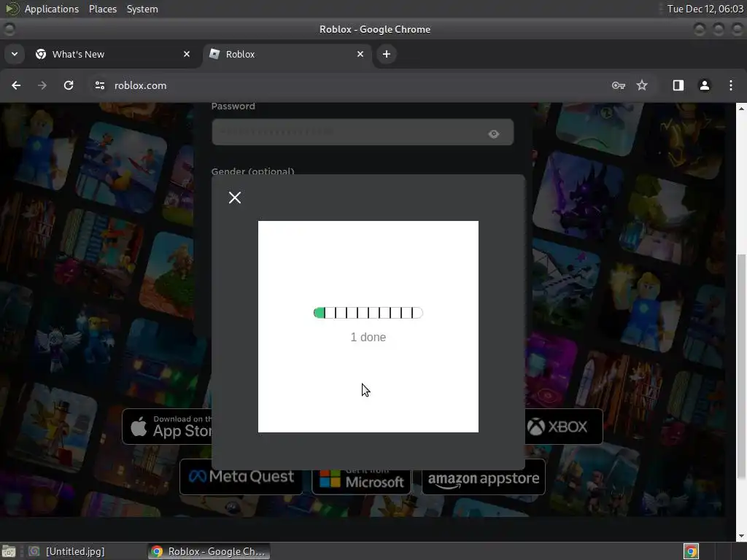Select Roblox - Google Chrome taskbar button
This screenshot has height=560, width=747.
point(209,551)
